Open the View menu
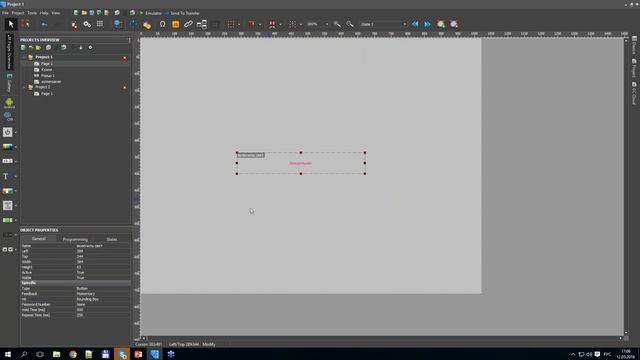The height and width of the screenshot is (360, 640). [x=56, y=13]
